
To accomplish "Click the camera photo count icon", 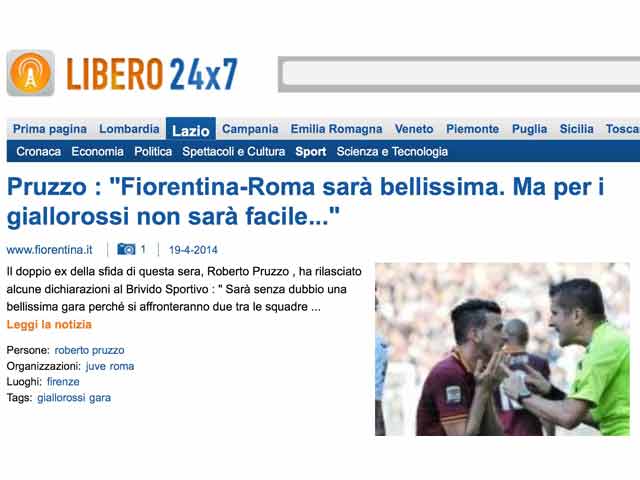I will click(x=126, y=249).
